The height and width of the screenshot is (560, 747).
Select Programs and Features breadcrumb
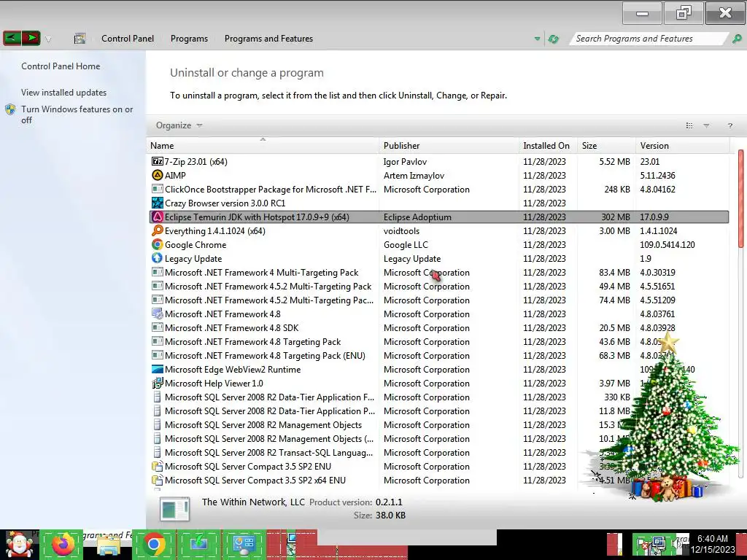(268, 39)
